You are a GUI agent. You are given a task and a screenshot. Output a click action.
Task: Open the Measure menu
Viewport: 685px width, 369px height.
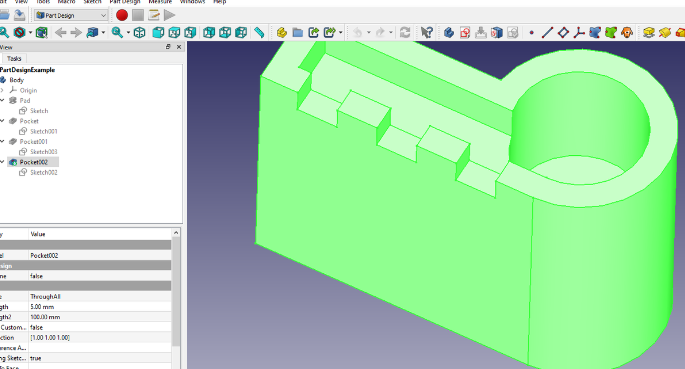160,2
